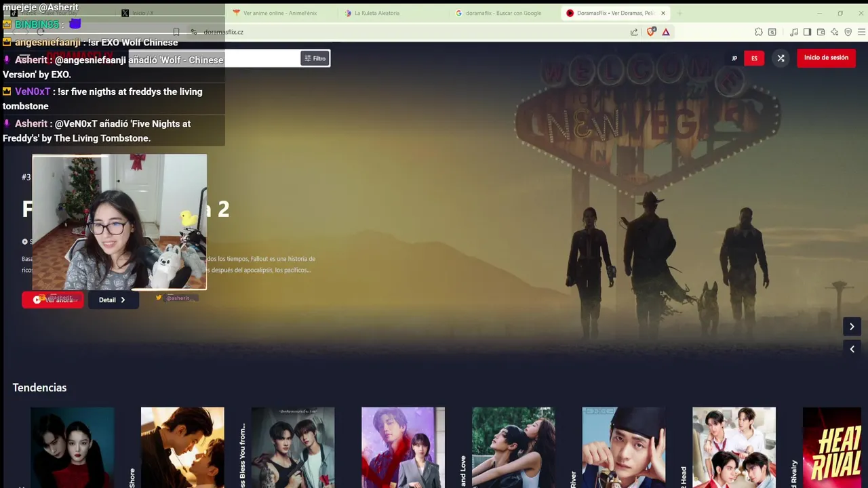Open the Brave Wallet icon
Viewport: 868px width, 488px height.
pyautogui.click(x=821, y=32)
